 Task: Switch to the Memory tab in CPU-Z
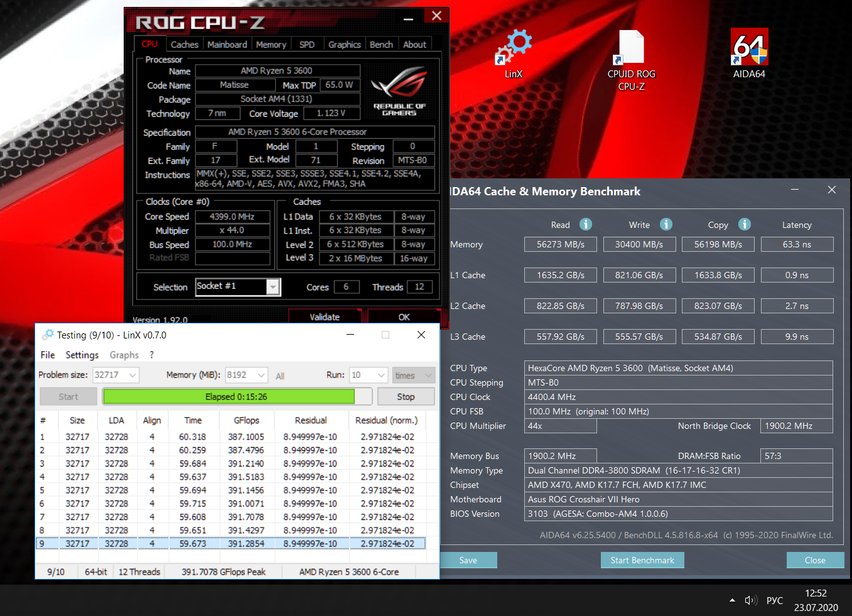[x=271, y=45]
